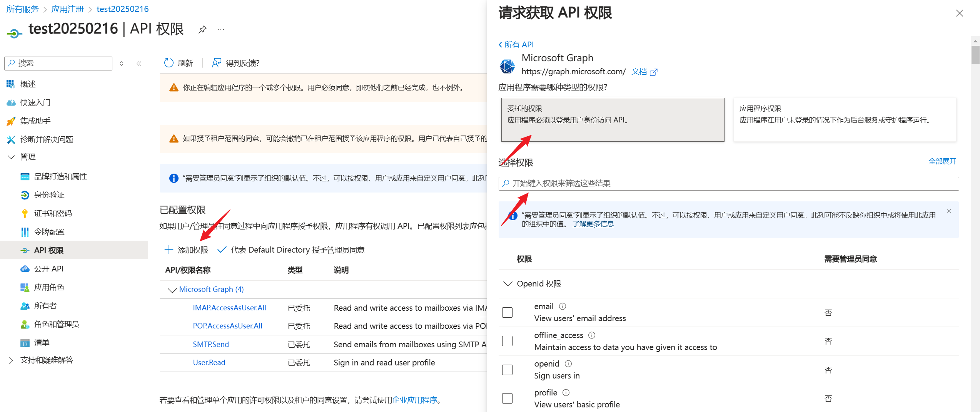Select the 身份验证 sidebar icon
The width and height of the screenshot is (980, 412).
click(25, 195)
